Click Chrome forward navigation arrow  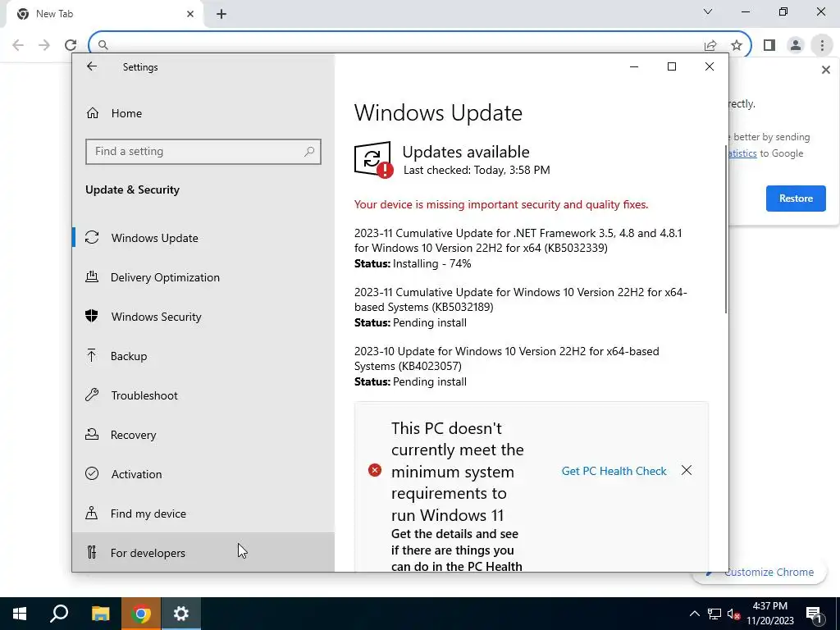(x=44, y=45)
